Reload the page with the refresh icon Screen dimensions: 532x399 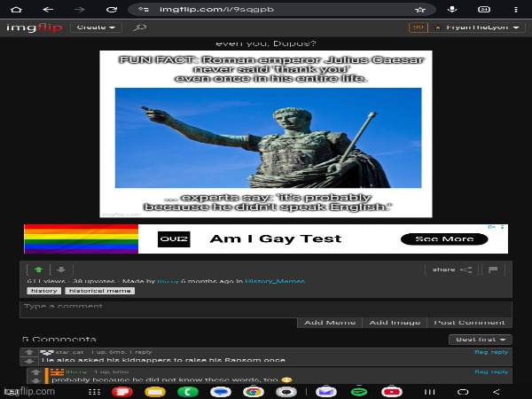112,10
